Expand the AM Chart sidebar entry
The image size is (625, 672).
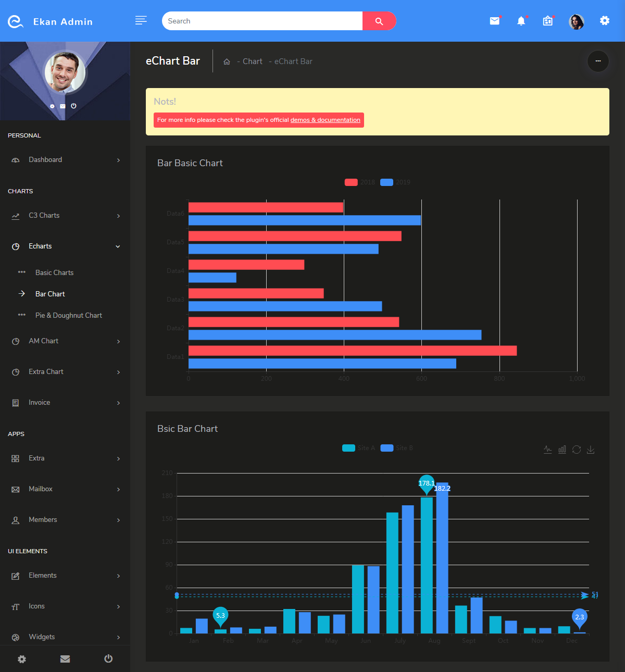43,341
